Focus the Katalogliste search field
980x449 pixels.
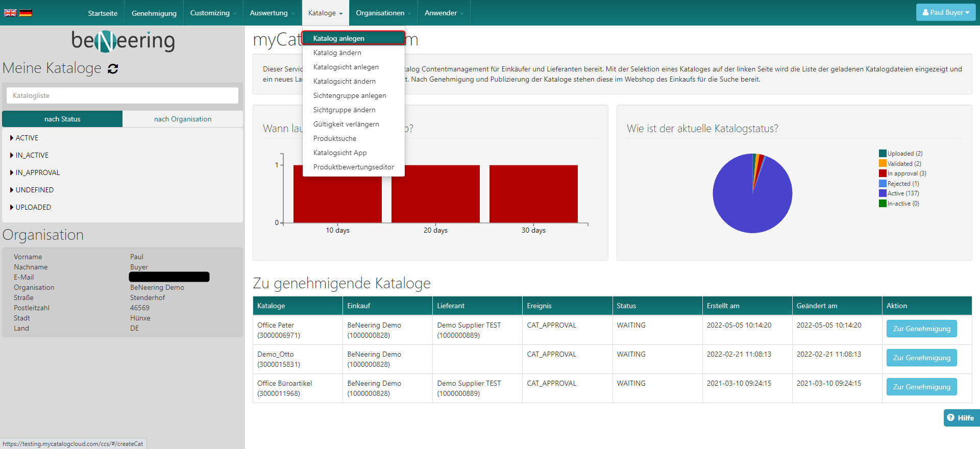122,95
